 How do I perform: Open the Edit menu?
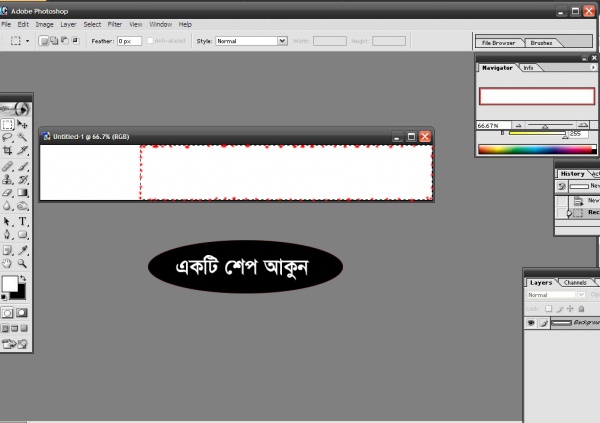pyautogui.click(x=23, y=24)
